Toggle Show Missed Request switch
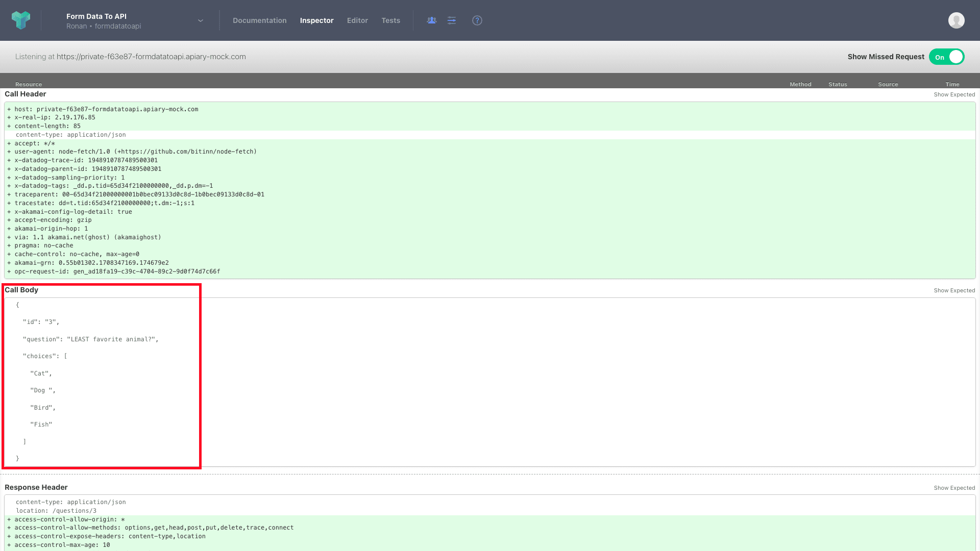 click(947, 57)
